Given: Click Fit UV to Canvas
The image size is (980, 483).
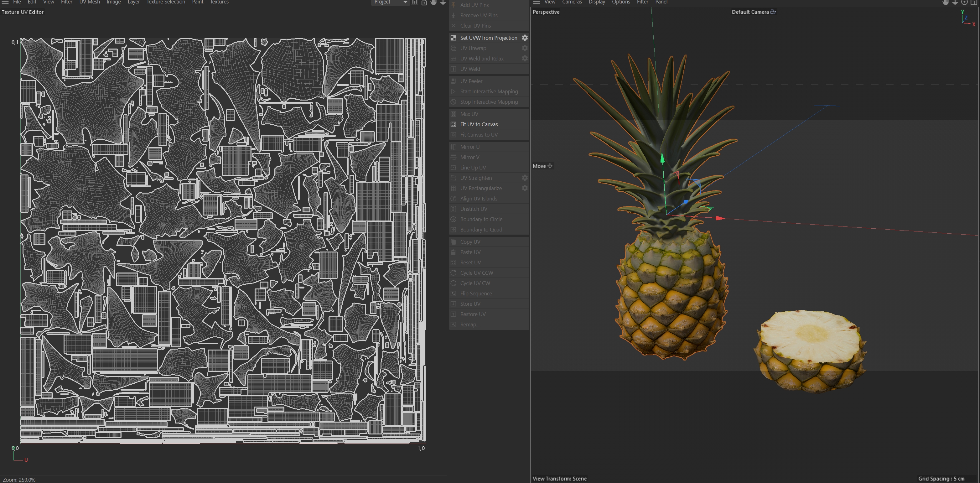Looking at the screenshot, I should point(479,124).
